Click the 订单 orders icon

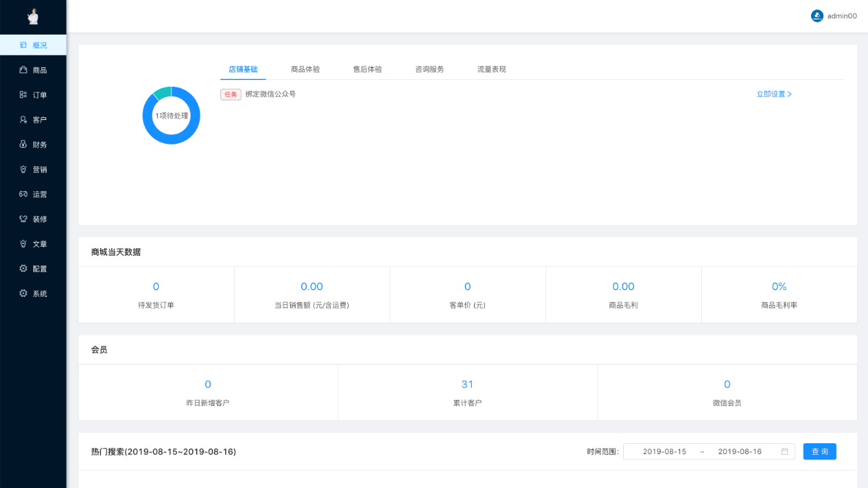pyautogui.click(x=23, y=95)
